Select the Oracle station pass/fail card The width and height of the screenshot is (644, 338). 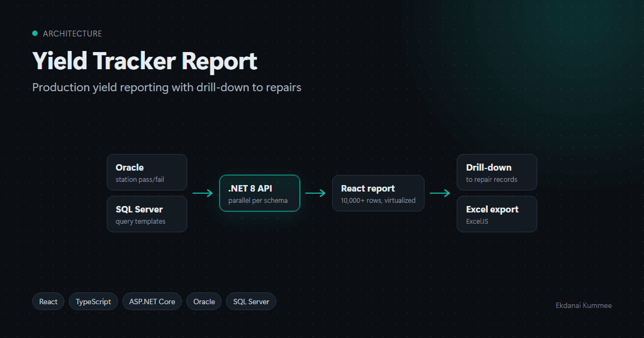click(x=147, y=172)
